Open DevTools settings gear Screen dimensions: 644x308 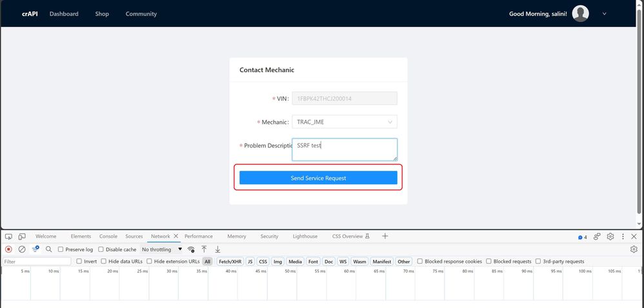tap(610, 236)
